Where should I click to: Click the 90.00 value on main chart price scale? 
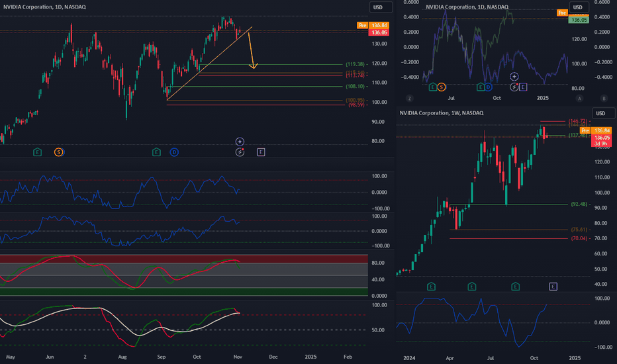point(378,122)
